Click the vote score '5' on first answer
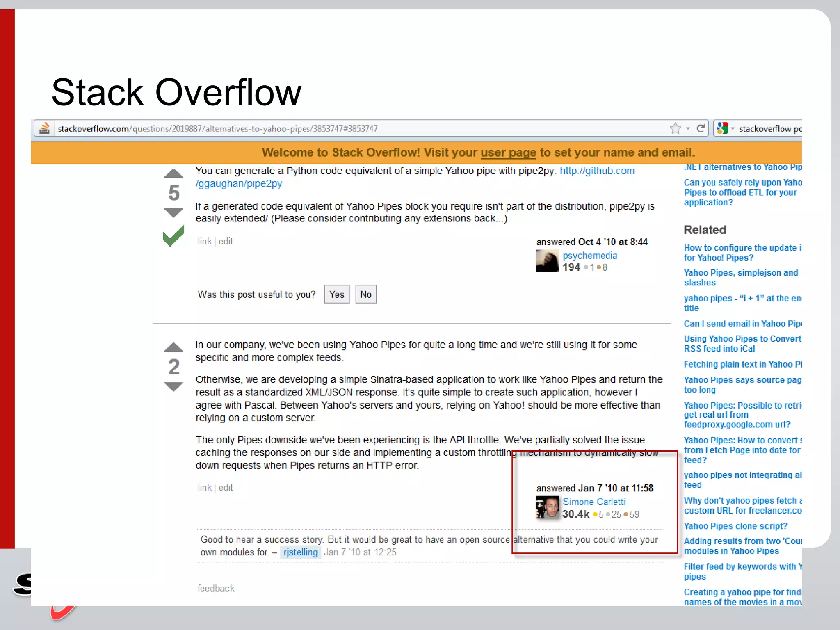The width and height of the screenshot is (840, 630). point(174,193)
